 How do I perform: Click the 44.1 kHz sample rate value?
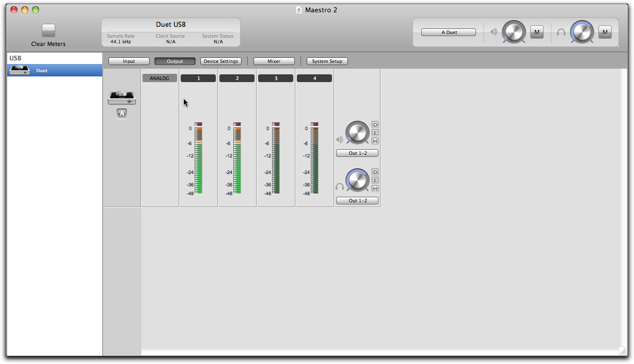click(120, 42)
